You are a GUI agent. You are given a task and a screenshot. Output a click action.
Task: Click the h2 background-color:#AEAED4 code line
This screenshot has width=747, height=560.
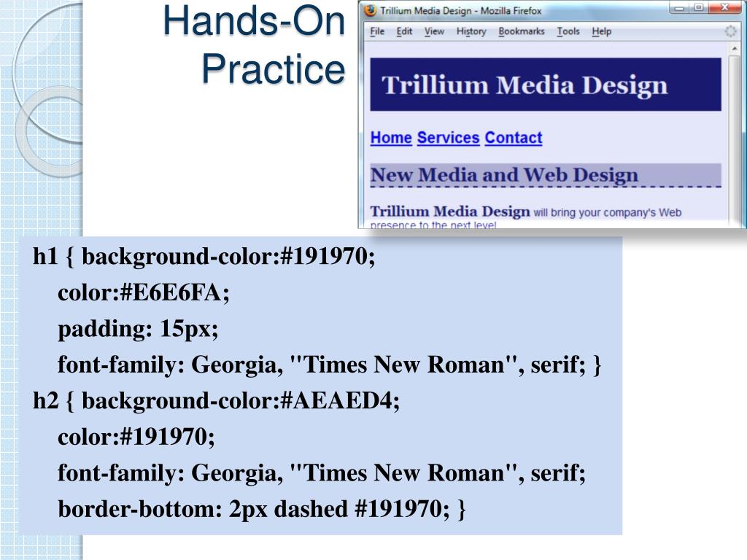pos(216,401)
